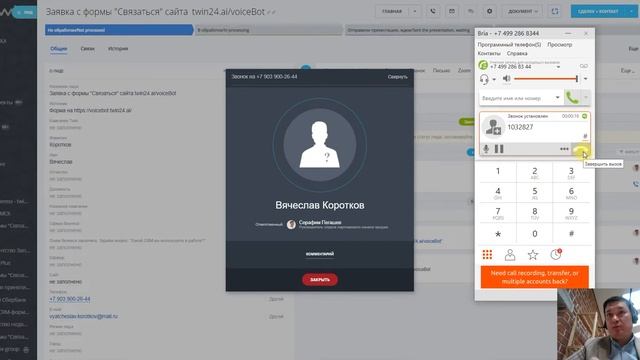Image resolution: width=640 pixels, height=360 pixels.
Task: Click the webcam video thumbnail
Action: (598, 324)
